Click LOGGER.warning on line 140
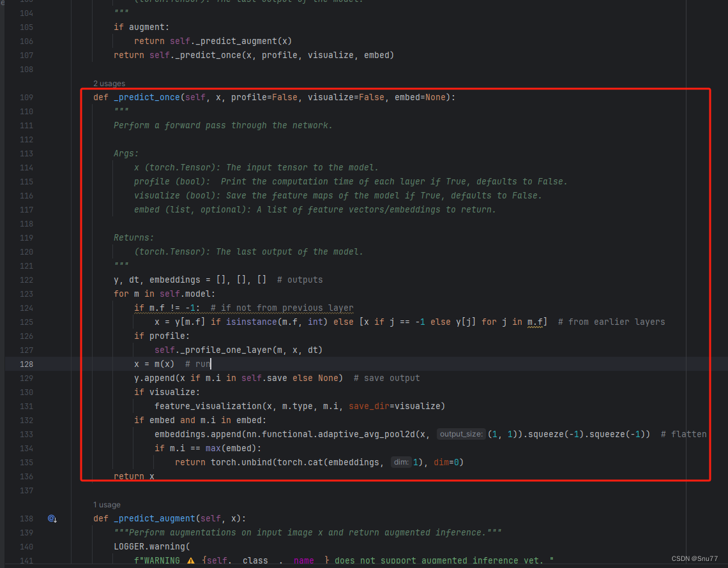This screenshot has height=568, width=728. [x=149, y=547]
